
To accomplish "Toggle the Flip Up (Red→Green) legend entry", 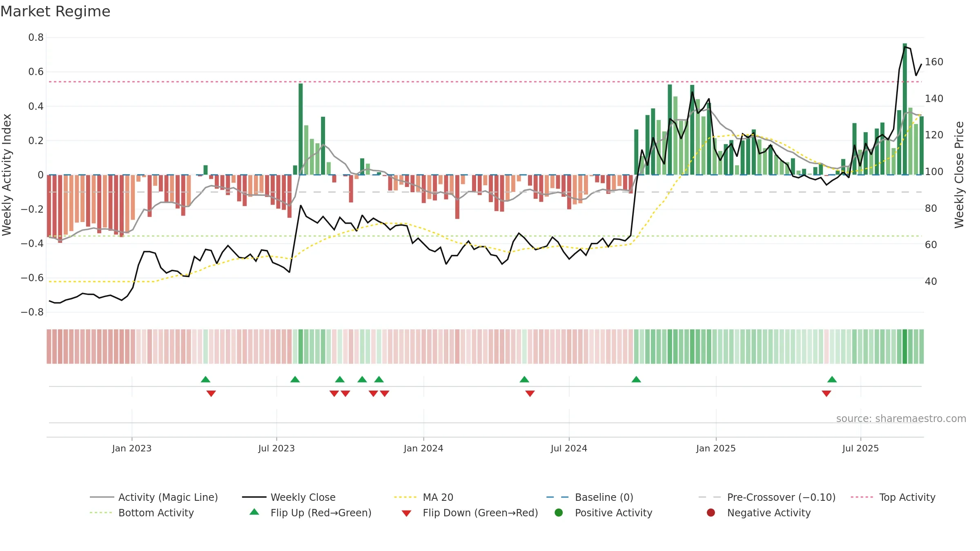I will 310,513.
